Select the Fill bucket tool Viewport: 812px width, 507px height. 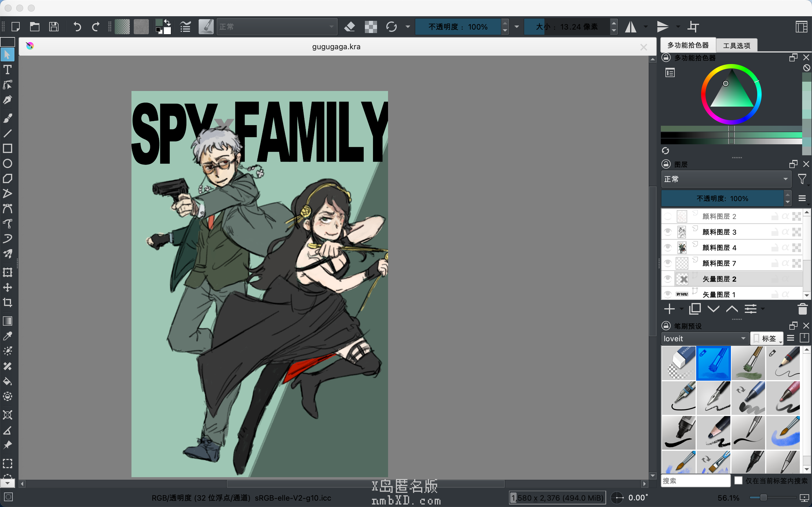click(x=7, y=381)
